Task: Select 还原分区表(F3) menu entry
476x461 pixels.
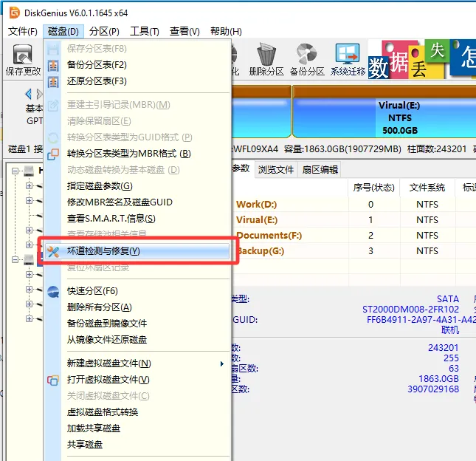Action: [137, 81]
